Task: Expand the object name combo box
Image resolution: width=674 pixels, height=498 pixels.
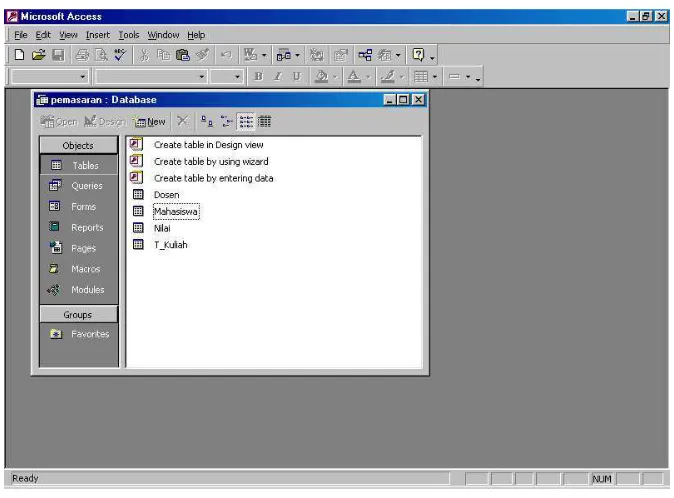Action: (82, 77)
